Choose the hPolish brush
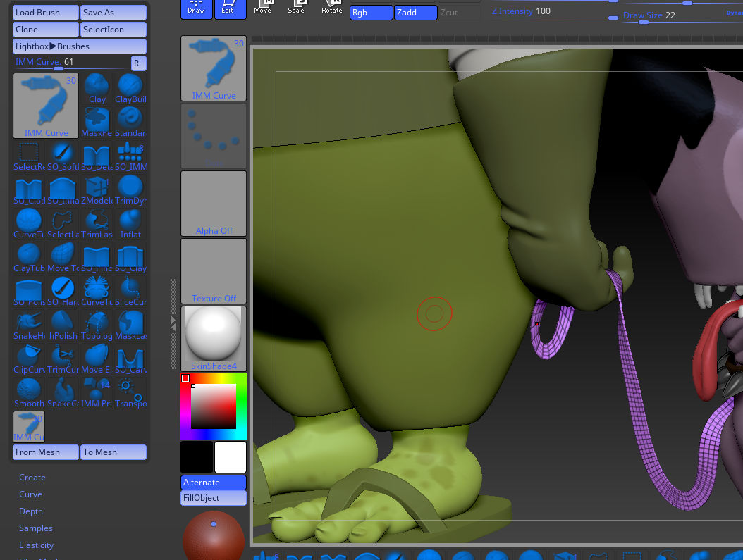743x560 pixels. pos(63,325)
